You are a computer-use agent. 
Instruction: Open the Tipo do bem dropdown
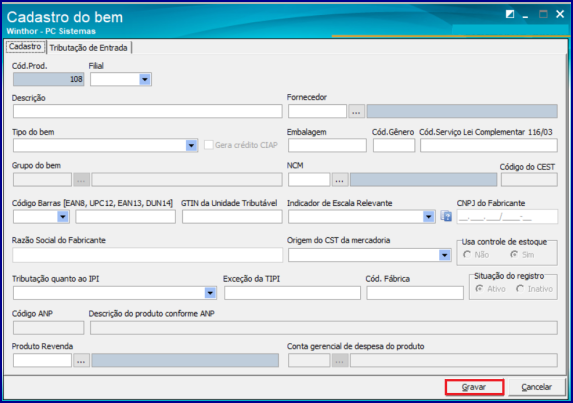pos(191,145)
